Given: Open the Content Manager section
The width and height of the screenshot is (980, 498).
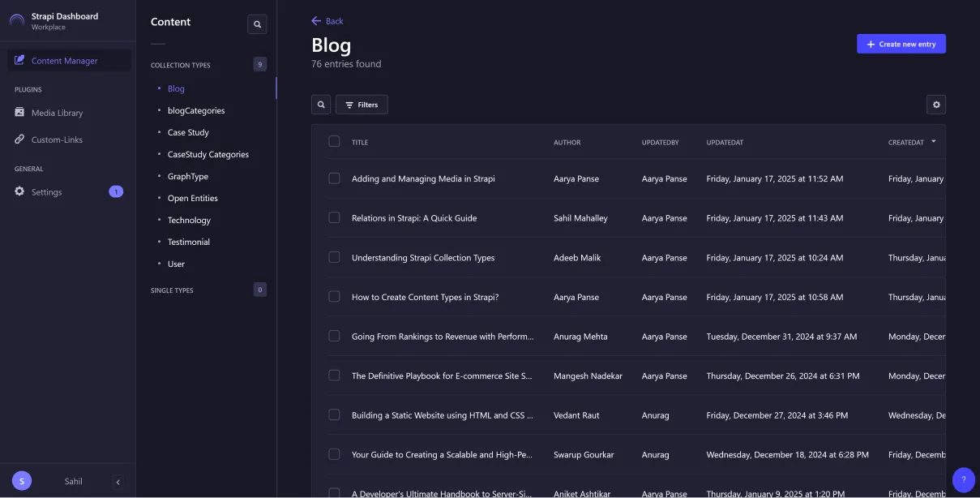Looking at the screenshot, I should pyautogui.click(x=69, y=61).
